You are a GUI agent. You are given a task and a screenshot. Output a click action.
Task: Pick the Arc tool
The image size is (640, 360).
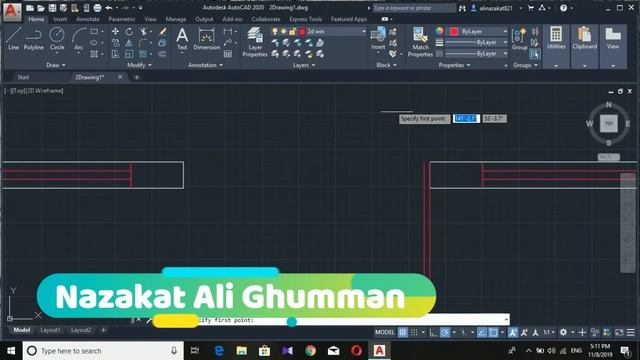point(78,38)
